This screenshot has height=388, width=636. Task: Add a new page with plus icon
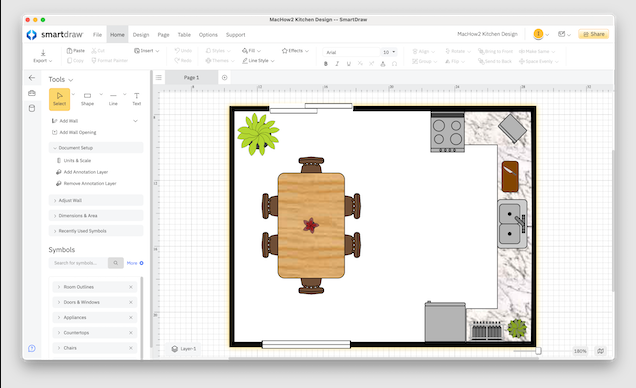tap(224, 77)
